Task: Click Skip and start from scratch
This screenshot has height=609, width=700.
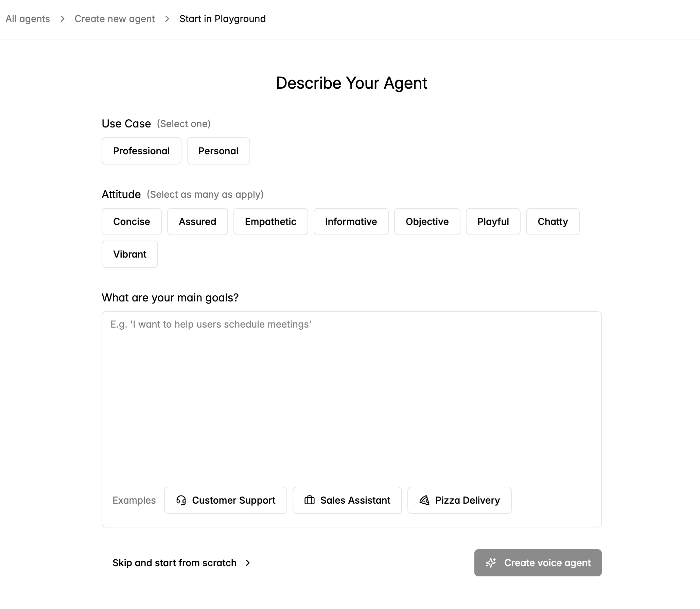Action: pos(174,563)
